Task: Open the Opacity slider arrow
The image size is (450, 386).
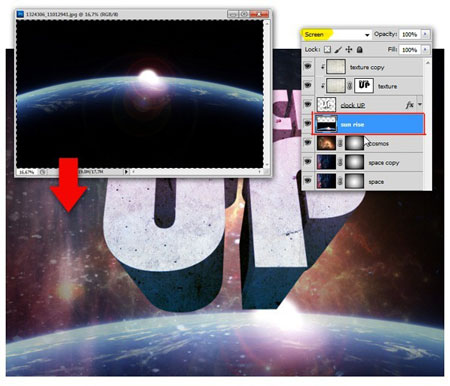Action: pyautogui.click(x=425, y=34)
